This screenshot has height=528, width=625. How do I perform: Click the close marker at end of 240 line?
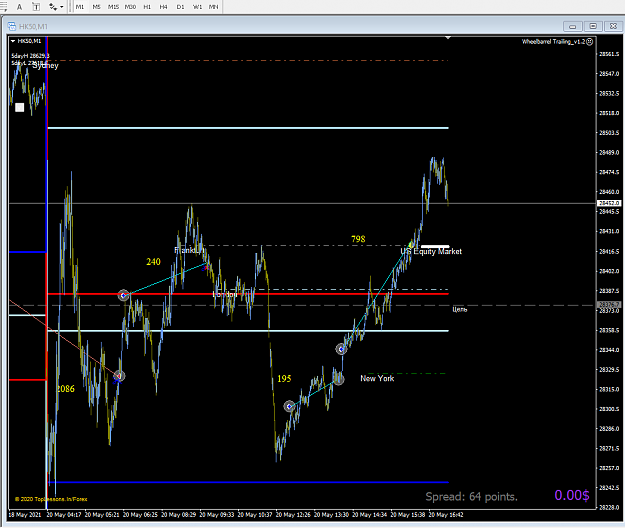click(x=206, y=266)
